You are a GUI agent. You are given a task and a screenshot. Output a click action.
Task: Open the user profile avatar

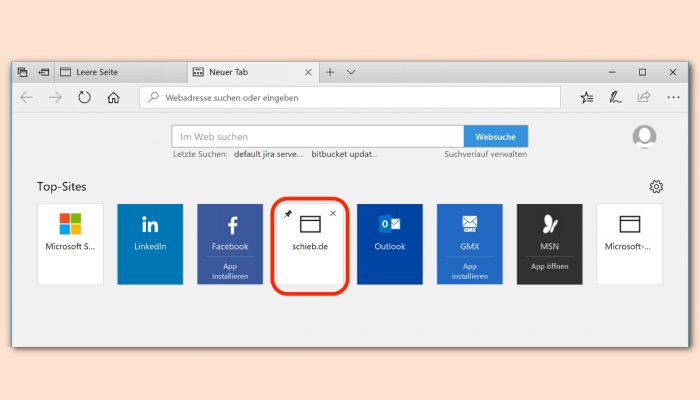pos(644,137)
